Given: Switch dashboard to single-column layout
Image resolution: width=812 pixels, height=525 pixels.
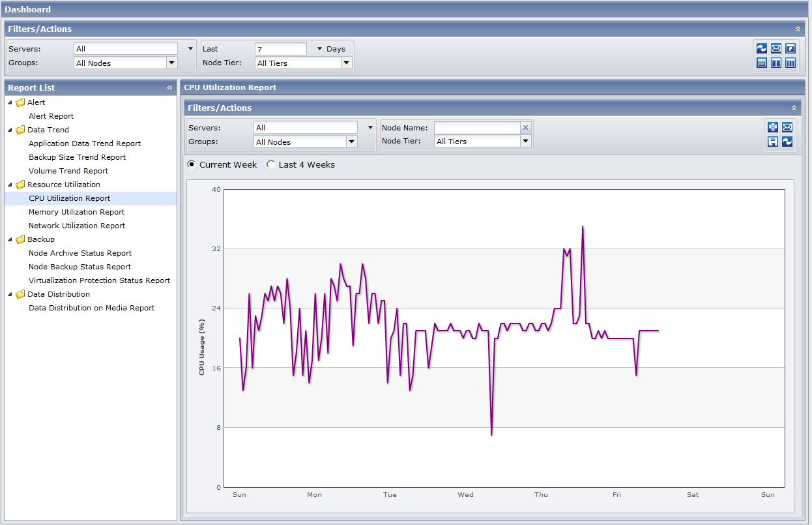Looking at the screenshot, I should pyautogui.click(x=762, y=63).
